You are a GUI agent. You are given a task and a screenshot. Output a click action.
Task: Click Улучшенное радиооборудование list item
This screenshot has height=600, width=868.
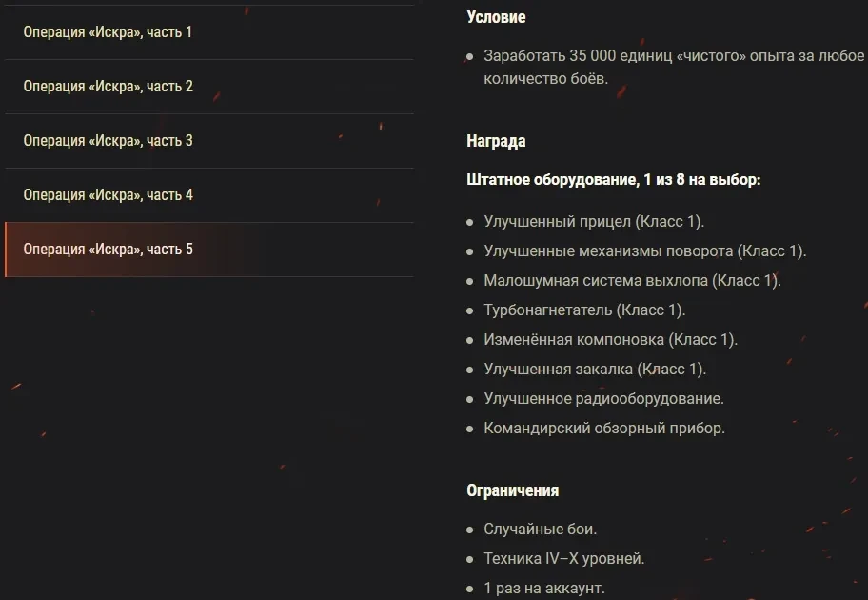pyautogui.click(x=603, y=399)
